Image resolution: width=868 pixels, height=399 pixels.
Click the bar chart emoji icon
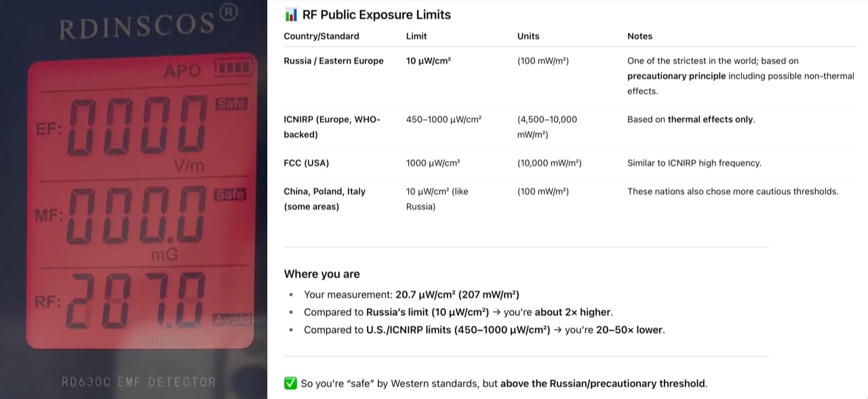pos(291,15)
